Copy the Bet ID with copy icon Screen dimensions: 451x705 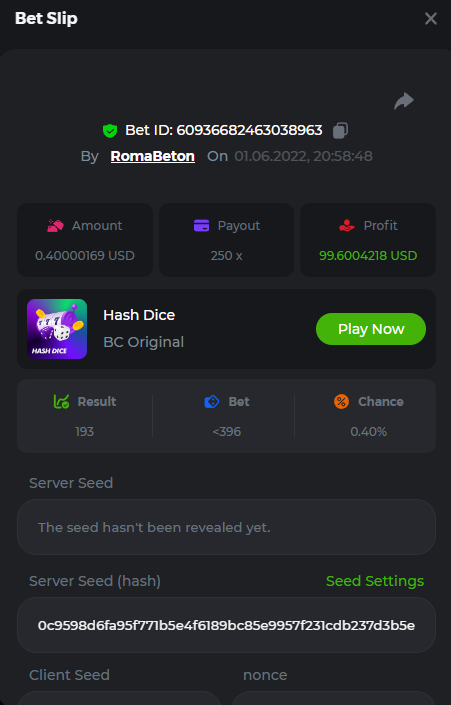tap(340, 130)
